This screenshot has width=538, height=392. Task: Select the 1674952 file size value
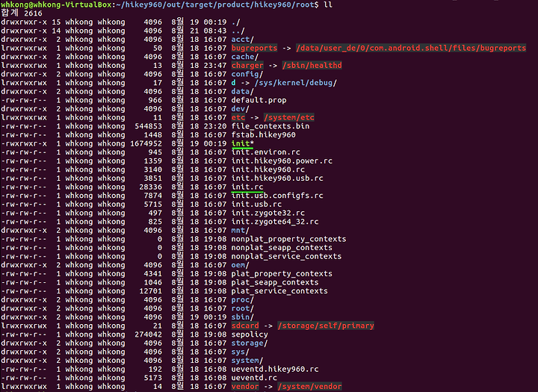[x=146, y=143]
